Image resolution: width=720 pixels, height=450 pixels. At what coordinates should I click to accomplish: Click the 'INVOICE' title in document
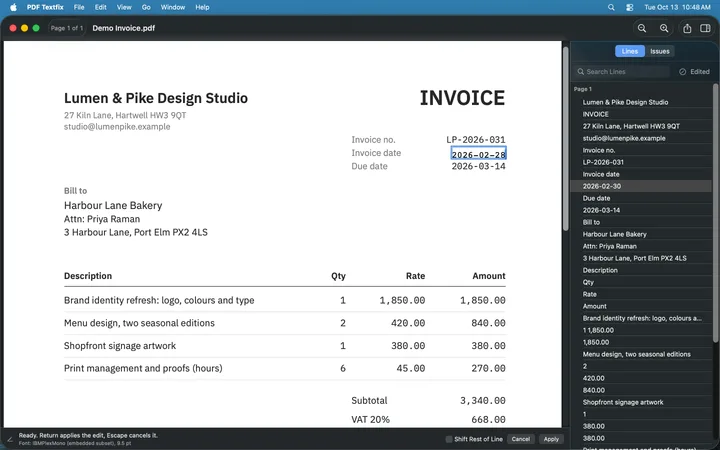462,98
